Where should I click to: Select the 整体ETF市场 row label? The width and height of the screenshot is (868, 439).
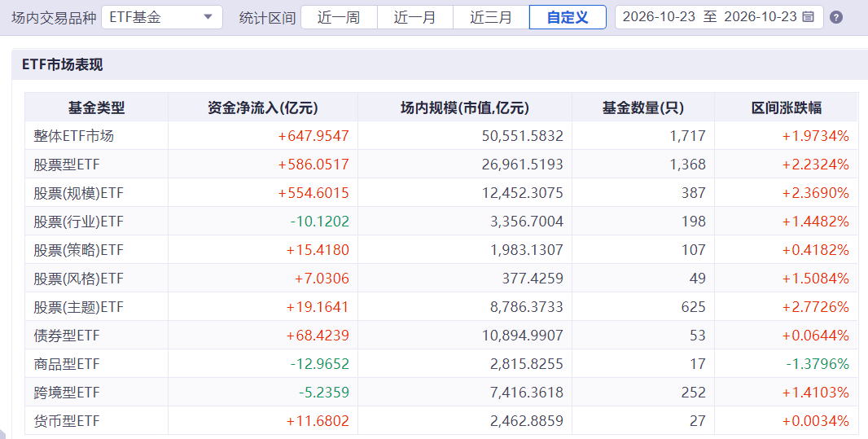point(73,136)
